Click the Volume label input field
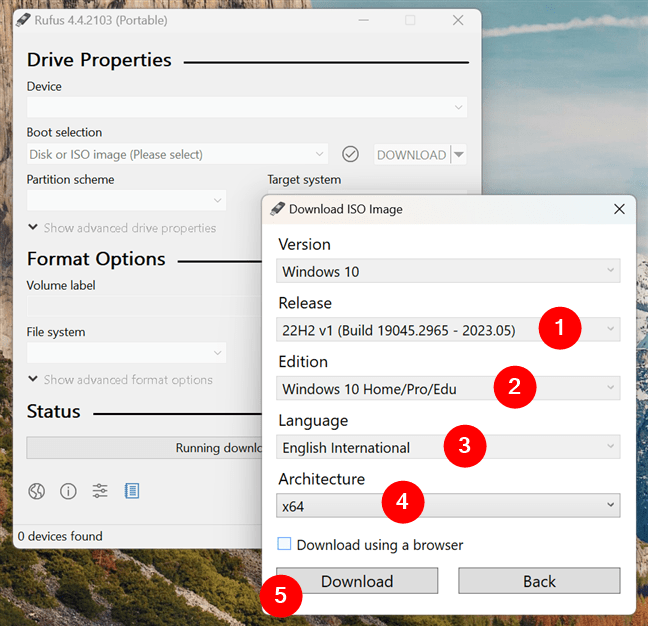 point(144,306)
